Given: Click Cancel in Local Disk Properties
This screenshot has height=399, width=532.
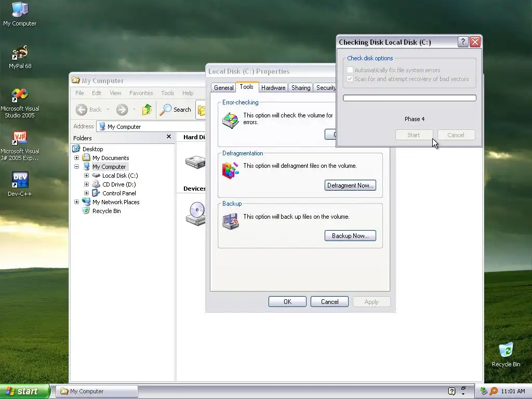Looking at the screenshot, I should click(x=329, y=302).
